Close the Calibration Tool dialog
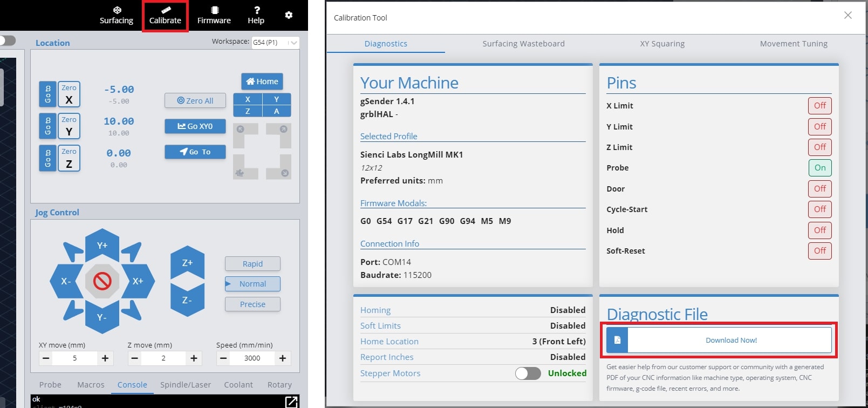 pyautogui.click(x=848, y=15)
